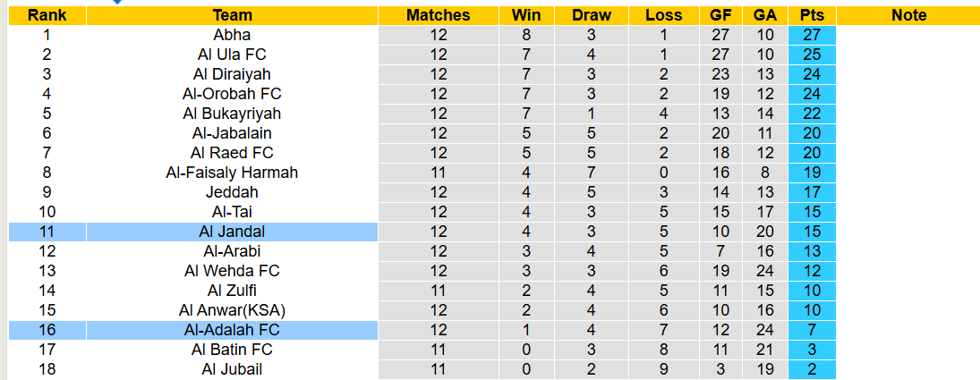Image resolution: width=980 pixels, height=380 pixels.
Task: Open the Al Wehda FC team link
Action: pos(232,271)
